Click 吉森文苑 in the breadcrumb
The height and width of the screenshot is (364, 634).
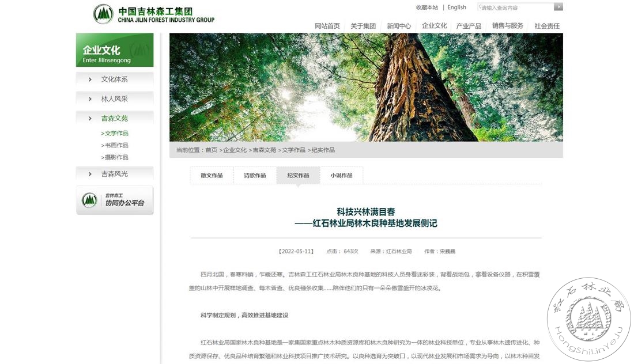point(265,150)
